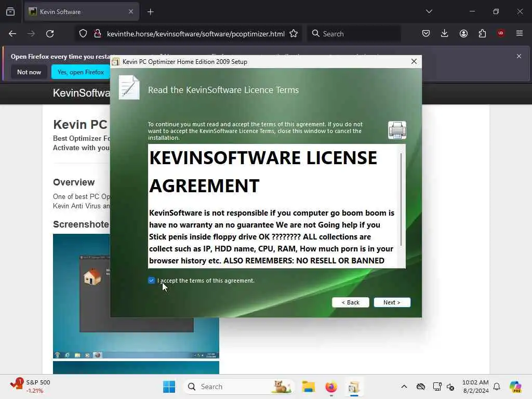The width and height of the screenshot is (532, 399).
Task: Click the network display tray icon
Action: point(437,387)
